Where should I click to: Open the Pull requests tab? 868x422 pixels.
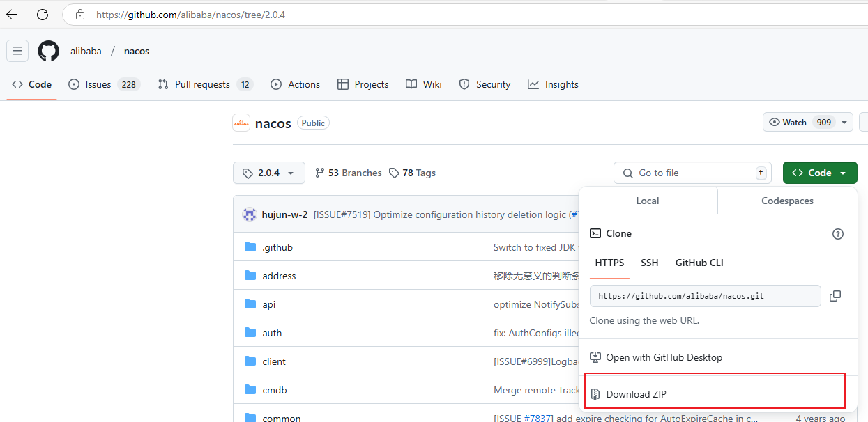[205, 84]
